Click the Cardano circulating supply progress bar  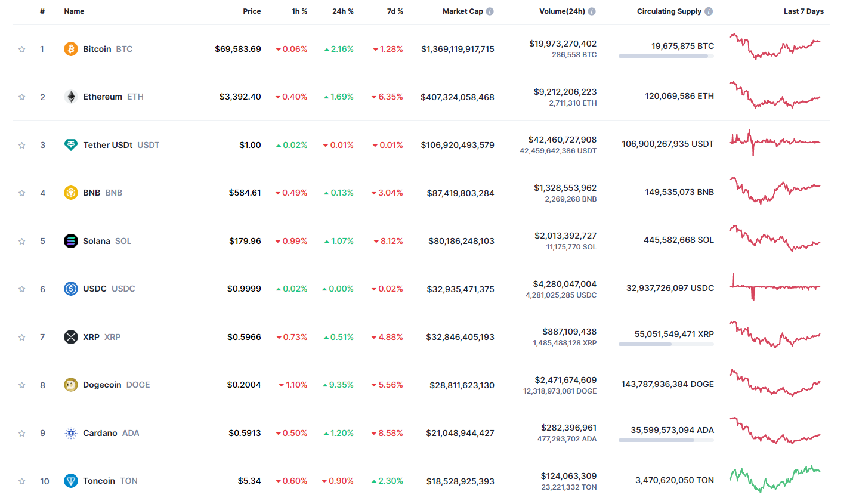(666, 440)
